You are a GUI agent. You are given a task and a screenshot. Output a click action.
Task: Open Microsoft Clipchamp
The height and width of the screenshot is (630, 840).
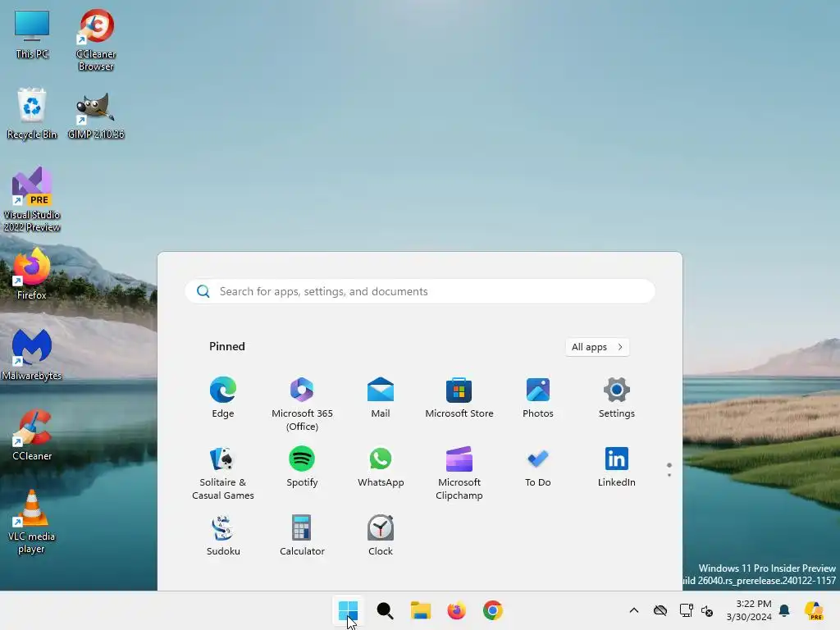(459, 473)
